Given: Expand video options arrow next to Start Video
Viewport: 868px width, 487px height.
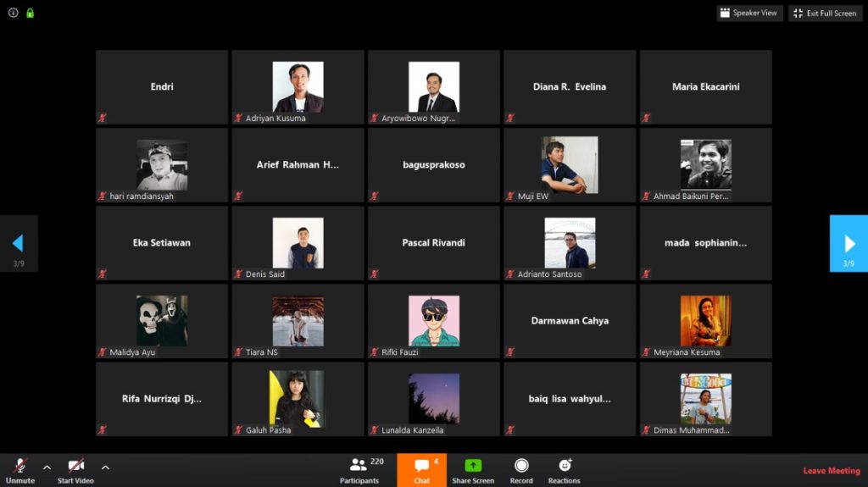Looking at the screenshot, I should pos(105,467).
